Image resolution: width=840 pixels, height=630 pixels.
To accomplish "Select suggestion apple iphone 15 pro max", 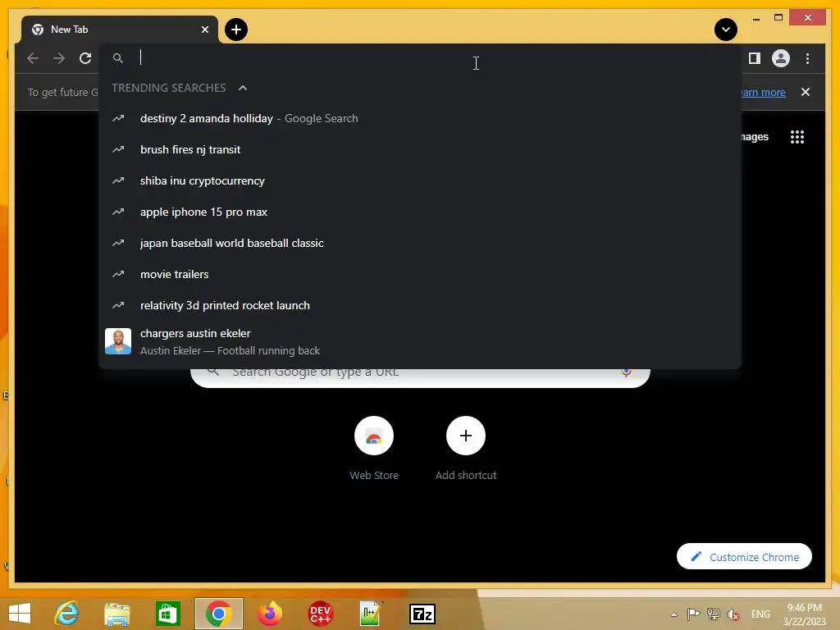I will coord(419,212).
